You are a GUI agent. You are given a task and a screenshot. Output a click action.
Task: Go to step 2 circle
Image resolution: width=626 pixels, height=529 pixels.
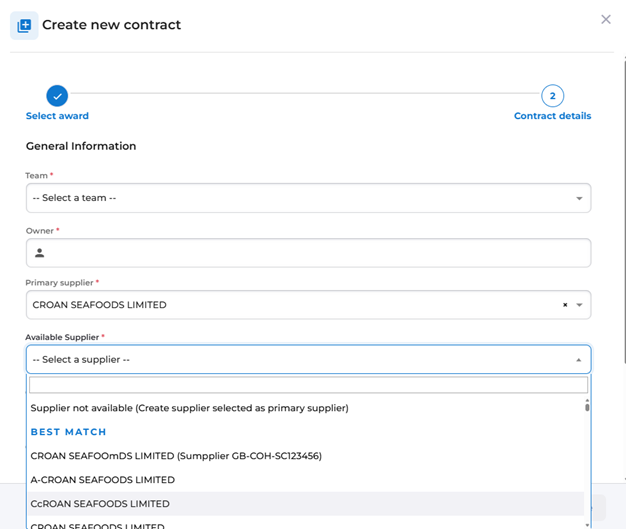click(552, 96)
